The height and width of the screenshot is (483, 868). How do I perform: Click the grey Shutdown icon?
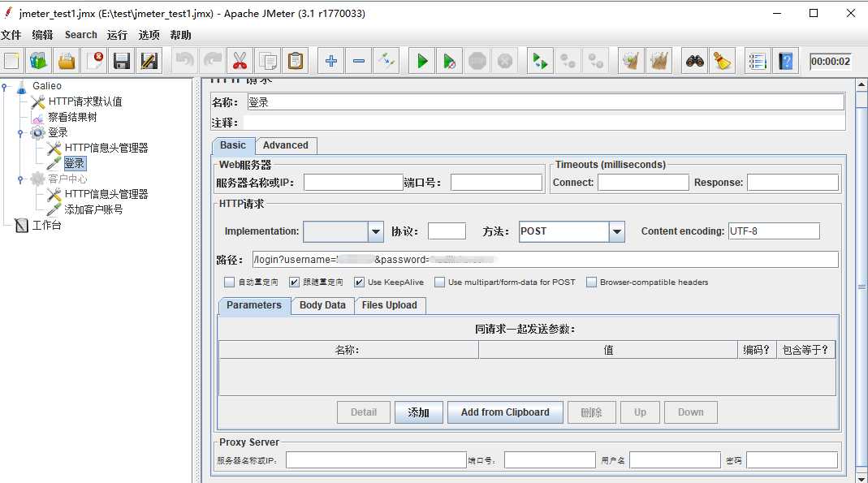tap(505, 61)
